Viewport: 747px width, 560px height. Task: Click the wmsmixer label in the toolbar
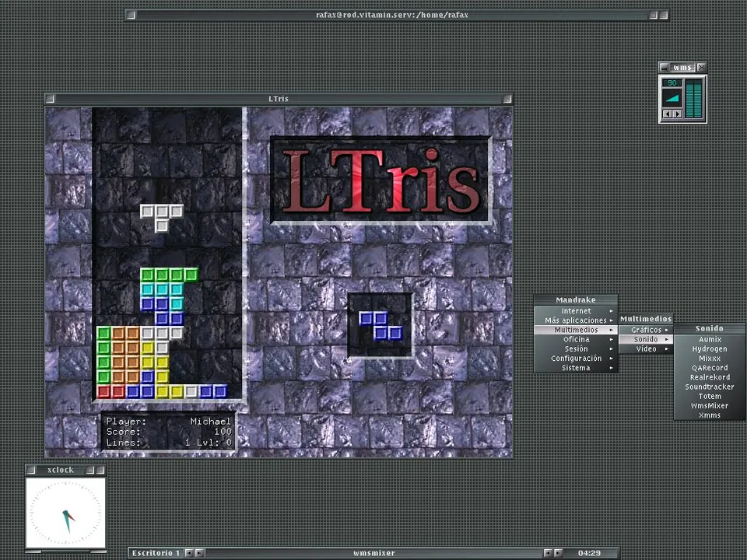[374, 553]
